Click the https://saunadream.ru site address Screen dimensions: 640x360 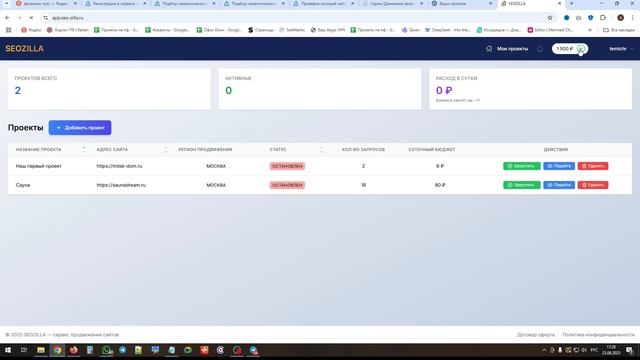point(121,185)
